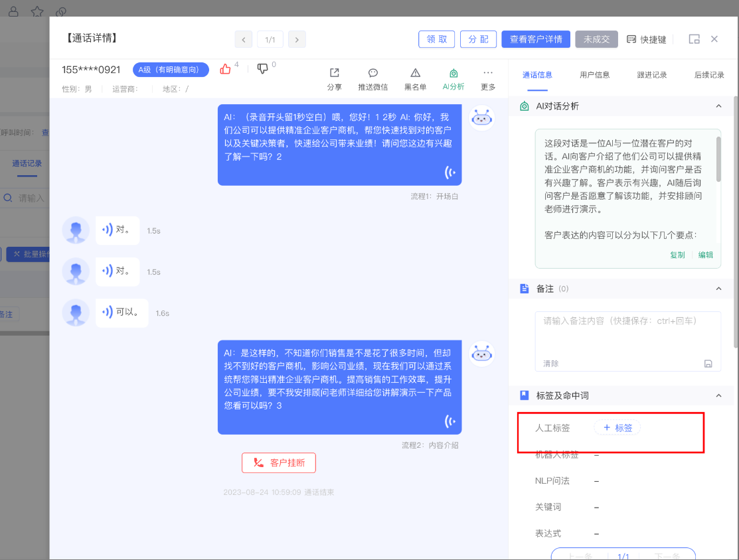This screenshot has height=560, width=739.
Task: Play the first customer '对。' voice message
Action: (x=107, y=230)
